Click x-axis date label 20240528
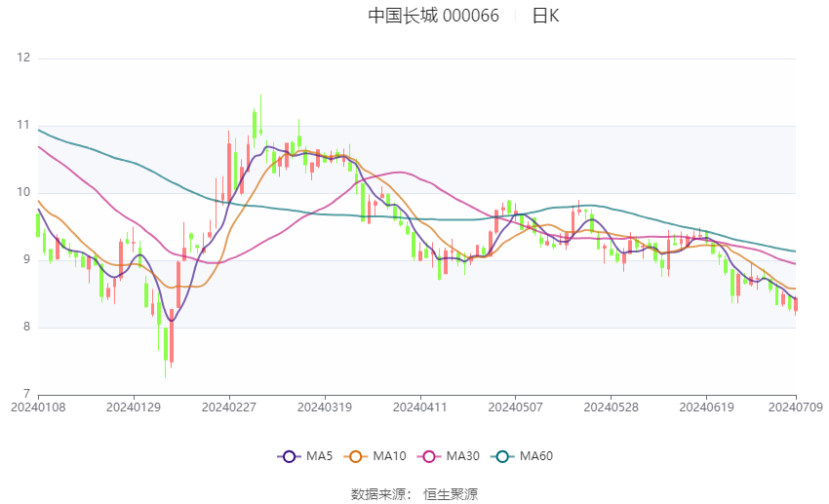 [x=612, y=407]
